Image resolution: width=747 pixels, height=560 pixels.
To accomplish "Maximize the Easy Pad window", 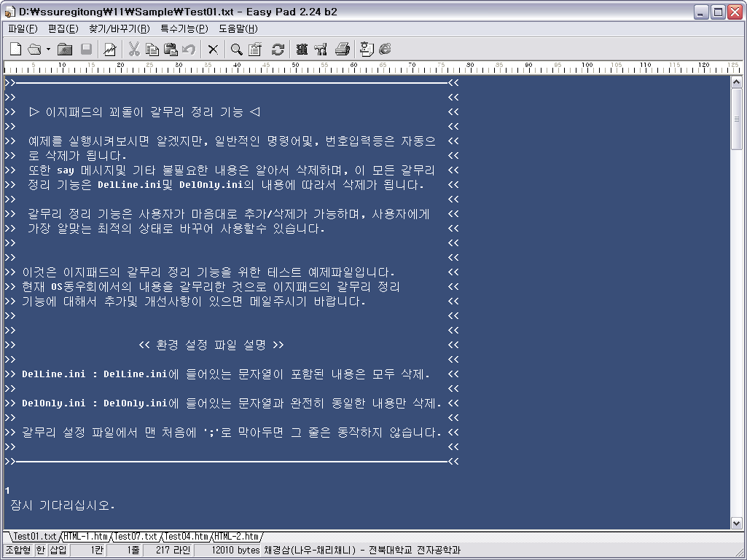I will coord(717,12).
